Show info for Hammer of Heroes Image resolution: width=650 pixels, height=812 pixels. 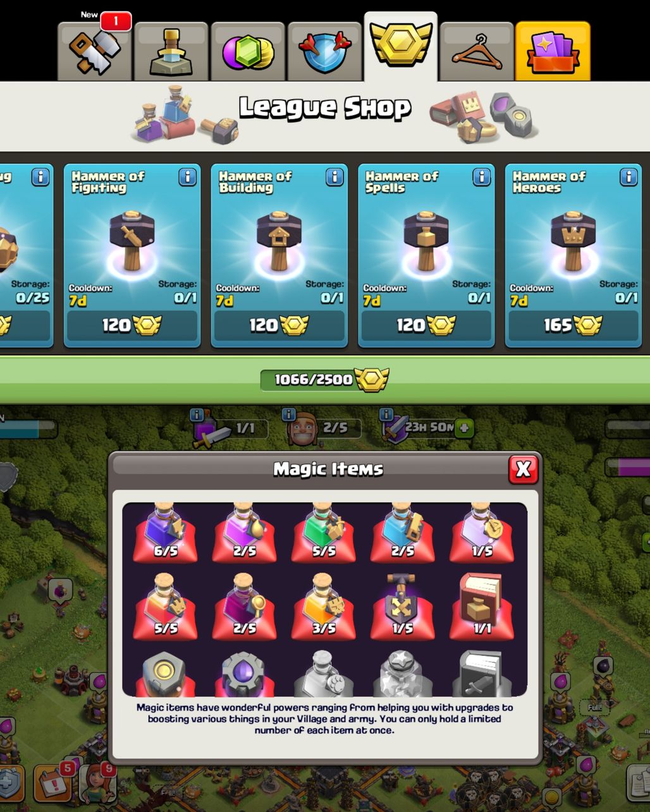pyautogui.click(x=629, y=177)
